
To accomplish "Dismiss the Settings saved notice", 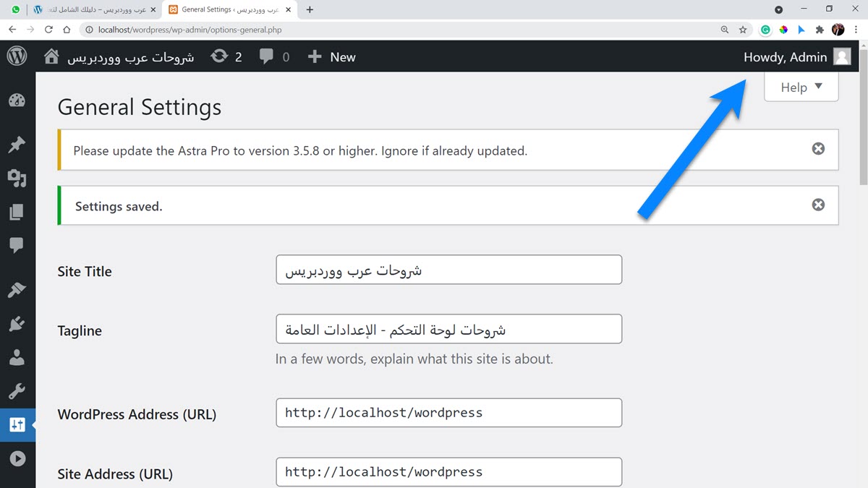I will (x=818, y=205).
